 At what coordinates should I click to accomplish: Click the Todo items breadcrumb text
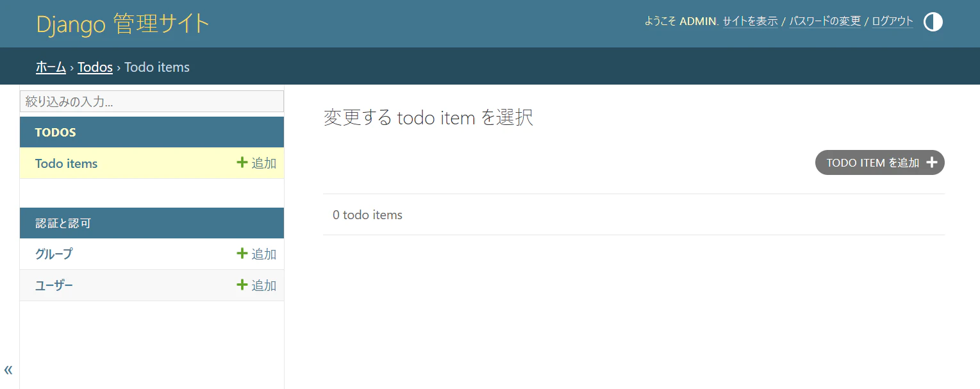[x=157, y=67]
